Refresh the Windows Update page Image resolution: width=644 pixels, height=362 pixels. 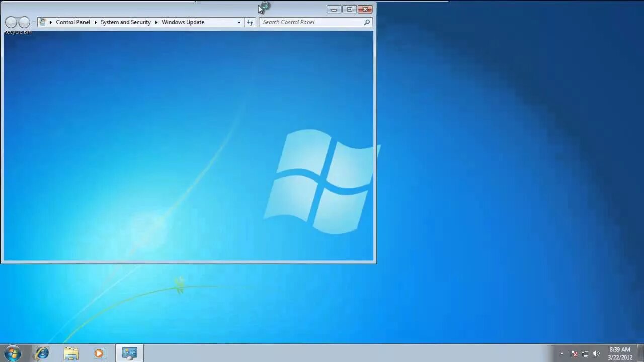click(250, 22)
